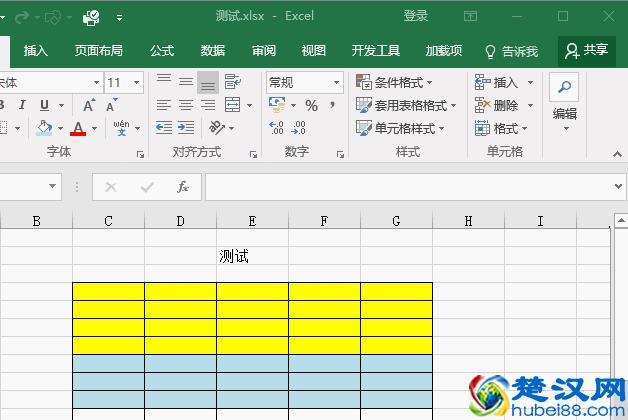This screenshot has width=628, height=420.
Task: Apply the fill color bucket
Action: click(44, 128)
